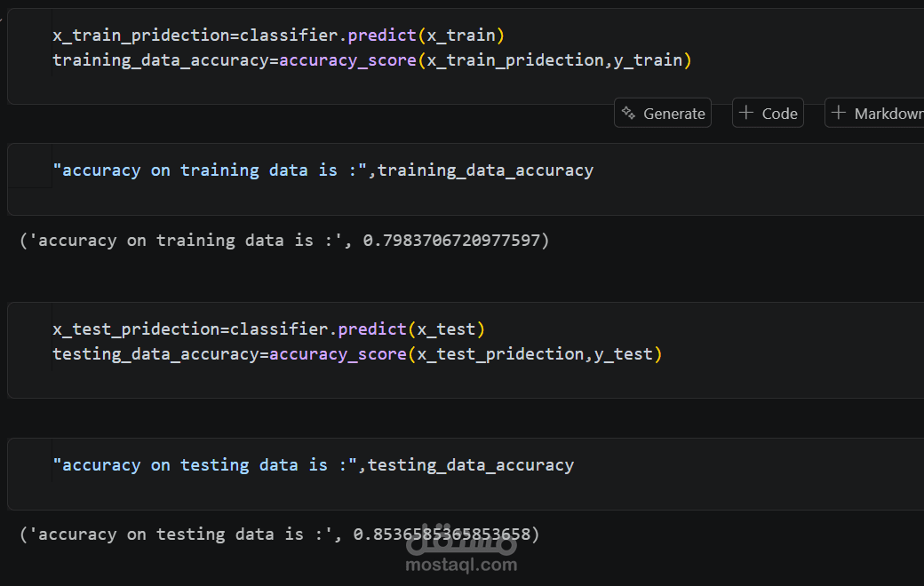924x586 pixels.
Task: Click the predict method call on x_test
Action: point(372,329)
